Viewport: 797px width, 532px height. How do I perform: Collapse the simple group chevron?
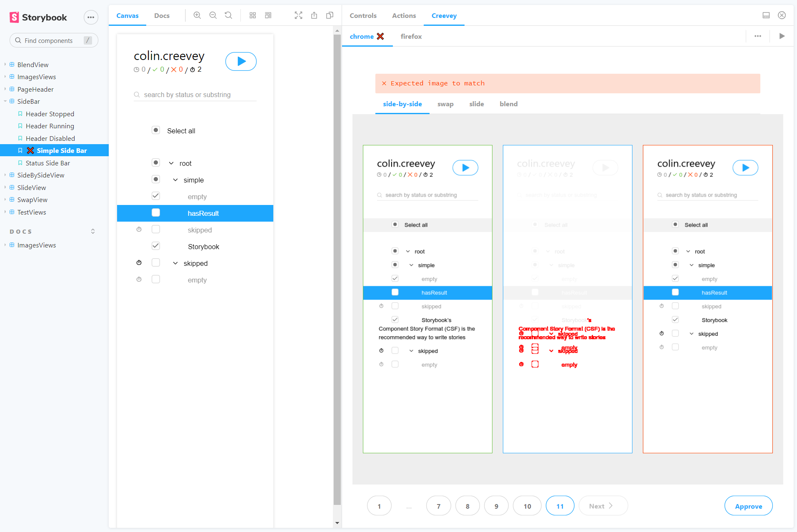[x=175, y=180]
